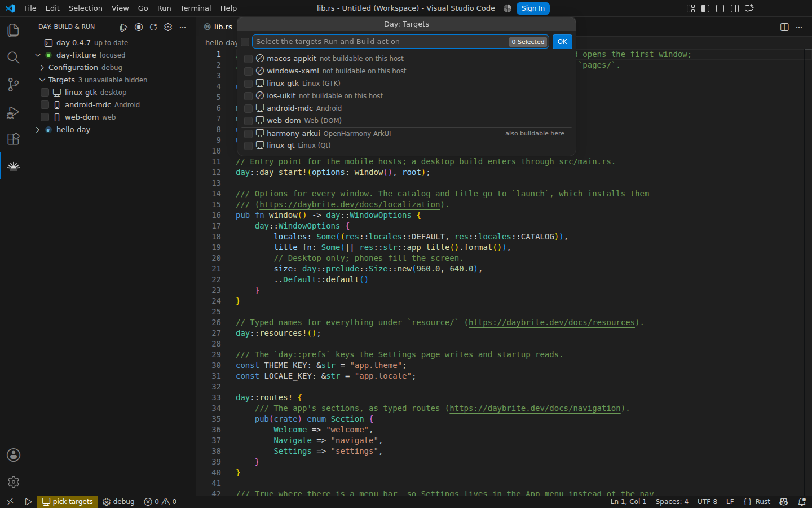Confirm target selection with OK button
Viewport: 812px width, 508px height.
pyautogui.click(x=562, y=42)
